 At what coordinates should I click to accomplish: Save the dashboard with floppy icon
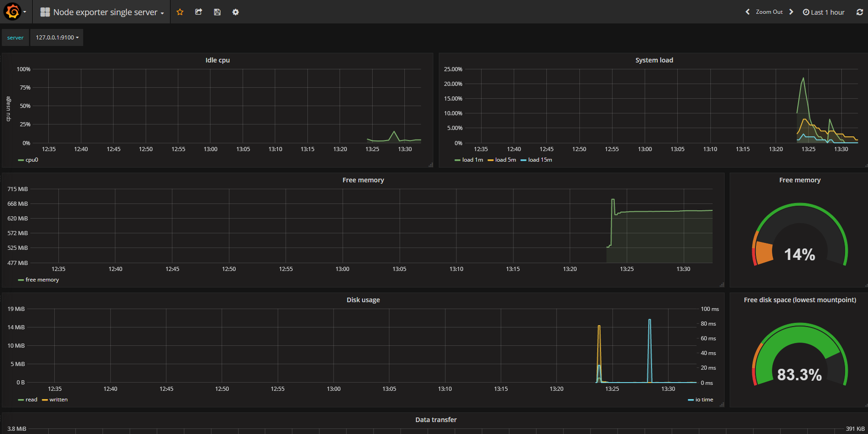point(217,12)
